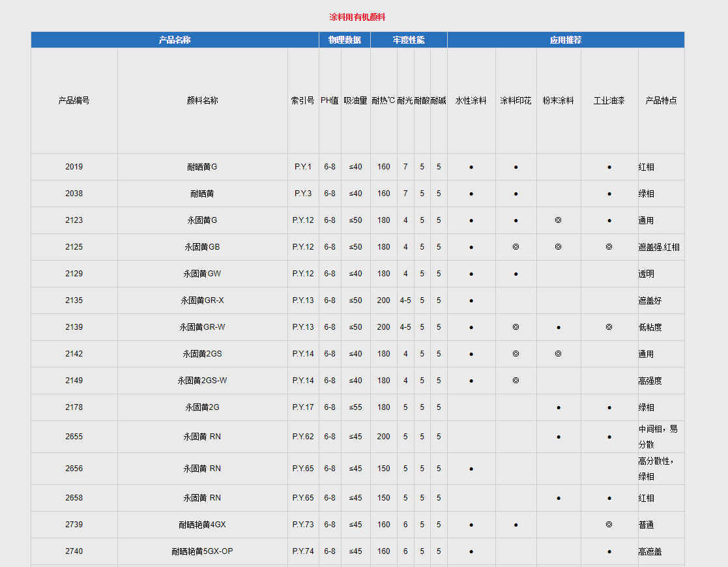The image size is (728, 567).
Task: Click the 物理数据 header group
Action: click(x=344, y=40)
